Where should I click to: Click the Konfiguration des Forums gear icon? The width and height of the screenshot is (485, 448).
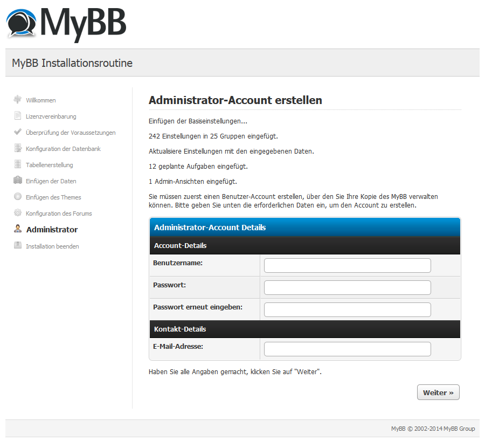tap(18, 212)
